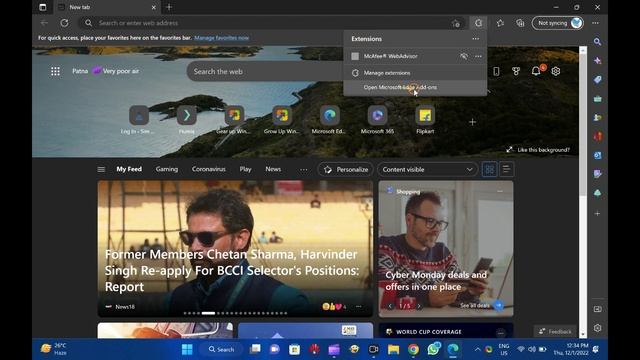The height and width of the screenshot is (360, 640).
Task: Select the Gaming tab
Action: coord(167,169)
